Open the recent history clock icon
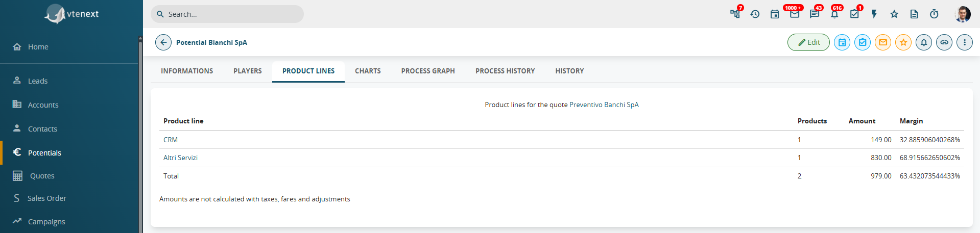Image resolution: width=980 pixels, height=233 pixels. 755,14
